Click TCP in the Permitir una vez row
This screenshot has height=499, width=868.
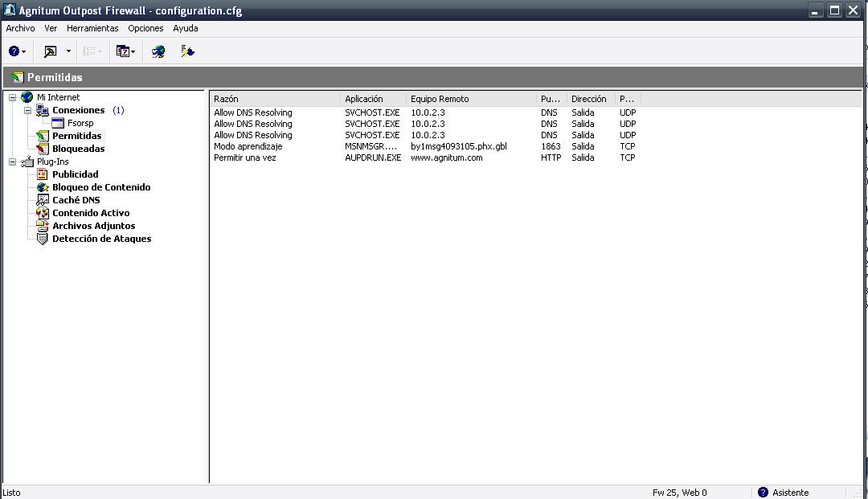[628, 157]
